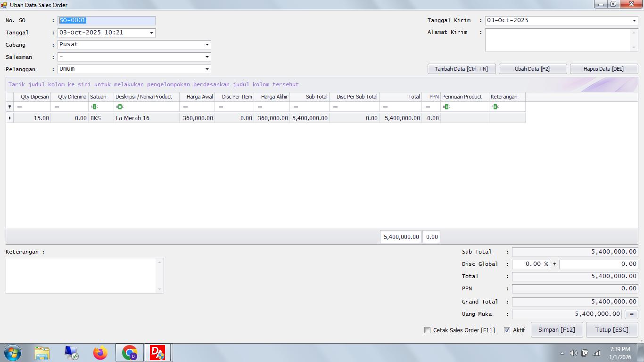Viewport: 644px width, 362px height.
Task: Click the volume icon in the system tray
Action: [573, 353]
